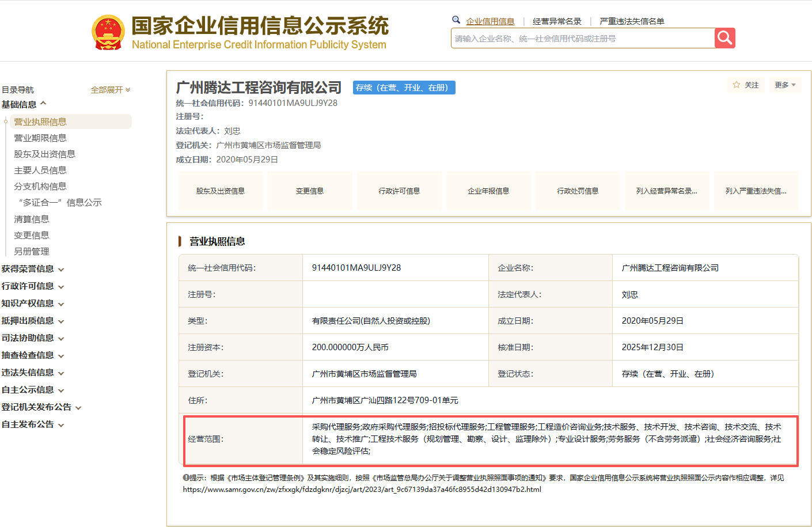Screen dimensions: 812x527
Task: Click the 经营范围 business scope text
Action: 547,439
